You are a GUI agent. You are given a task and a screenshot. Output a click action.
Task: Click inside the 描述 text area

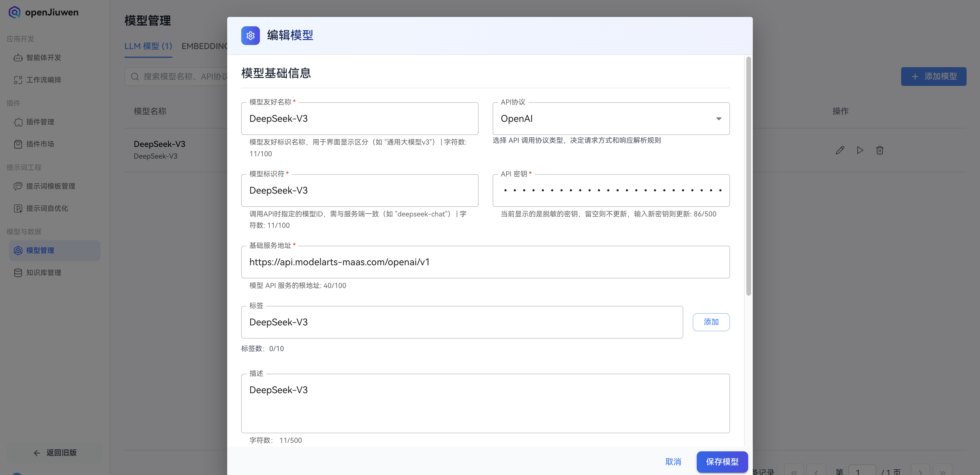485,403
